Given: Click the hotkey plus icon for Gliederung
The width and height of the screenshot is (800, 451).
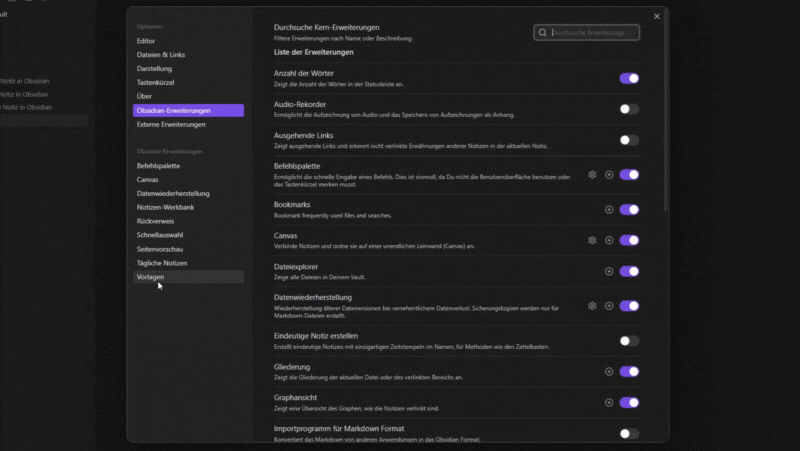Looking at the screenshot, I should (609, 372).
